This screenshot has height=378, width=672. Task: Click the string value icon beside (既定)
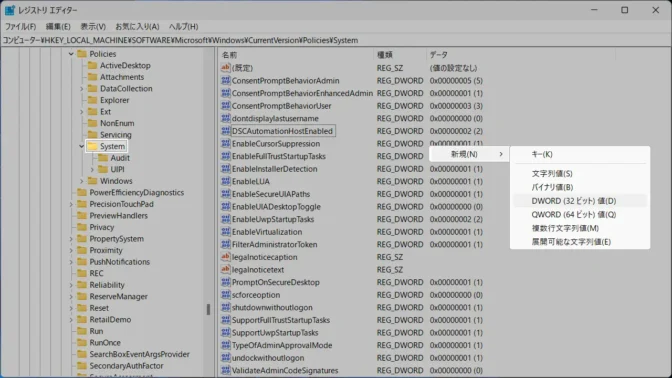coord(225,68)
